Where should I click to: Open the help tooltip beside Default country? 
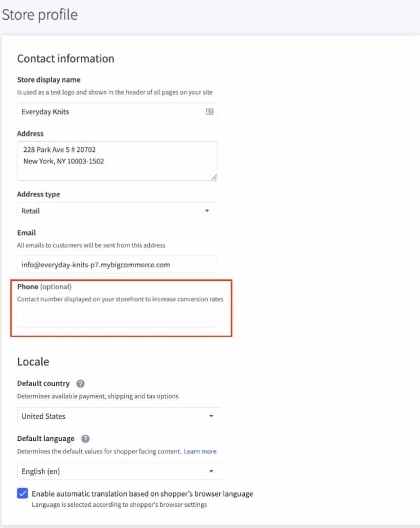point(80,383)
